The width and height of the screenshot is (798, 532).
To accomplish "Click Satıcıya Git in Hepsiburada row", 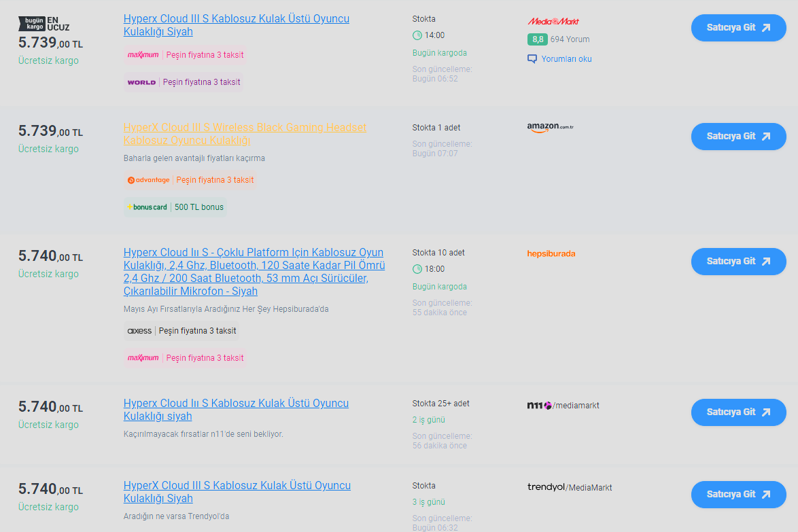I will tap(738, 262).
